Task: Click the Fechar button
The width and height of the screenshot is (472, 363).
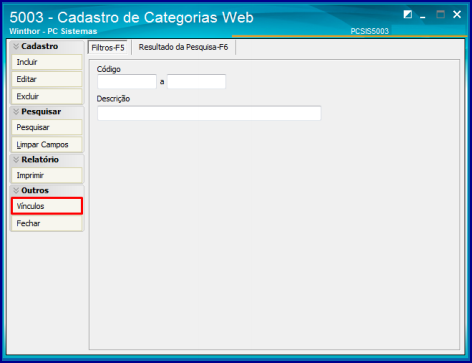Action: 47,223
